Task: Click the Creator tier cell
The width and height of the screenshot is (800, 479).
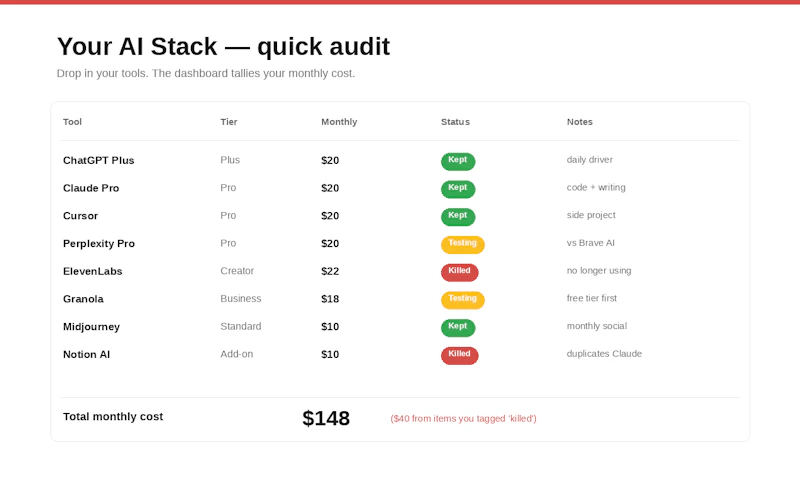Action: [x=237, y=271]
